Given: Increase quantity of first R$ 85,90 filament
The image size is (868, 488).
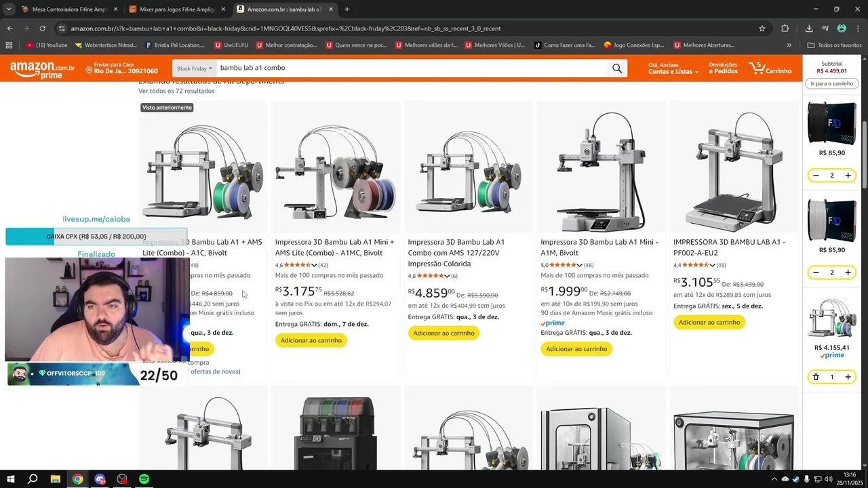Looking at the screenshot, I should click(x=848, y=176).
